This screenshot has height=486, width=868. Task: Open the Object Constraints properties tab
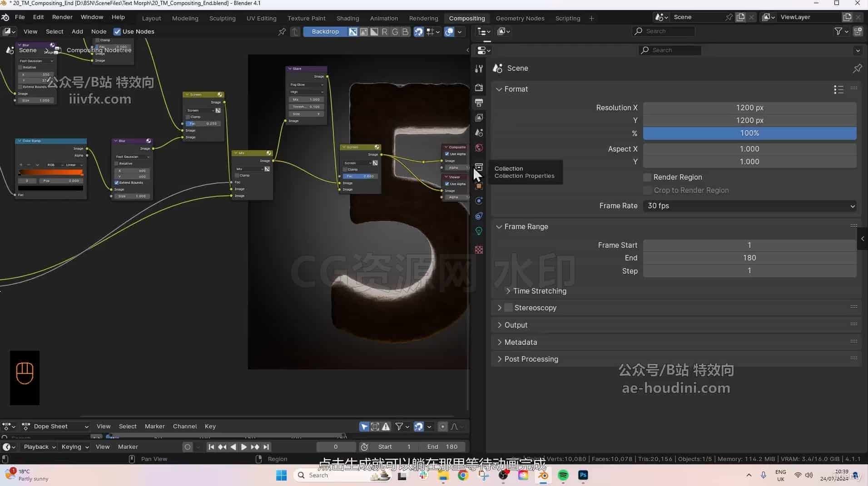[x=479, y=216]
